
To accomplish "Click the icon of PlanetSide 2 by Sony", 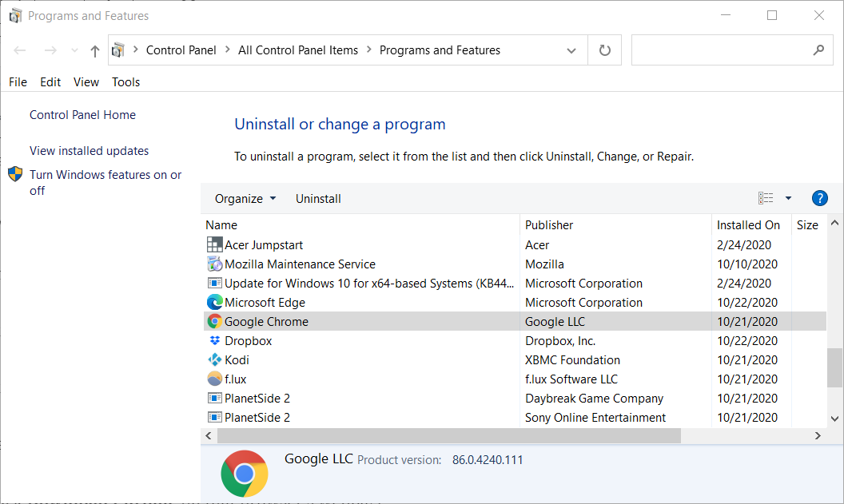I will [214, 418].
